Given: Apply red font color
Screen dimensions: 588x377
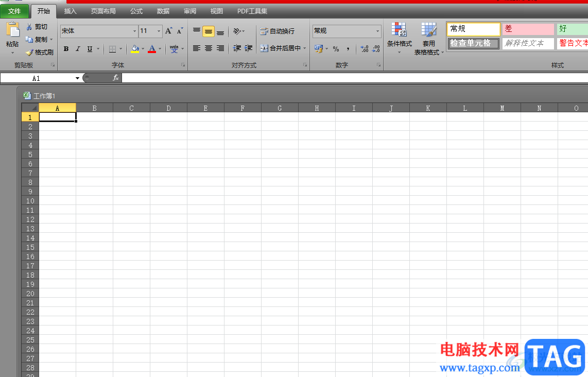Looking at the screenshot, I should [152, 49].
